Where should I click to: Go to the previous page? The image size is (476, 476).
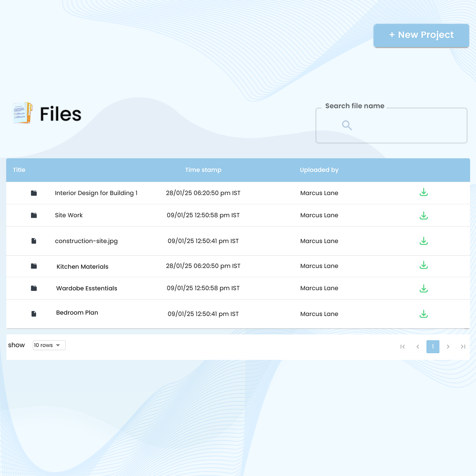[x=418, y=347]
